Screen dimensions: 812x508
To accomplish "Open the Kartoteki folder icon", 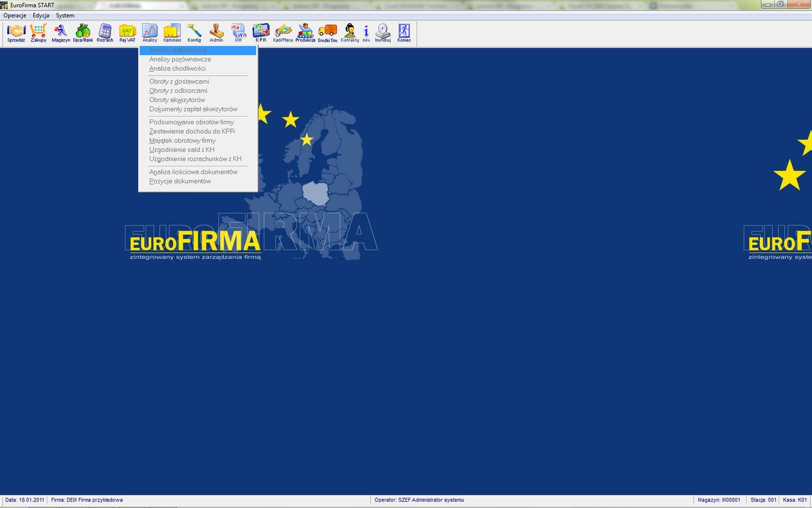I will tap(172, 33).
